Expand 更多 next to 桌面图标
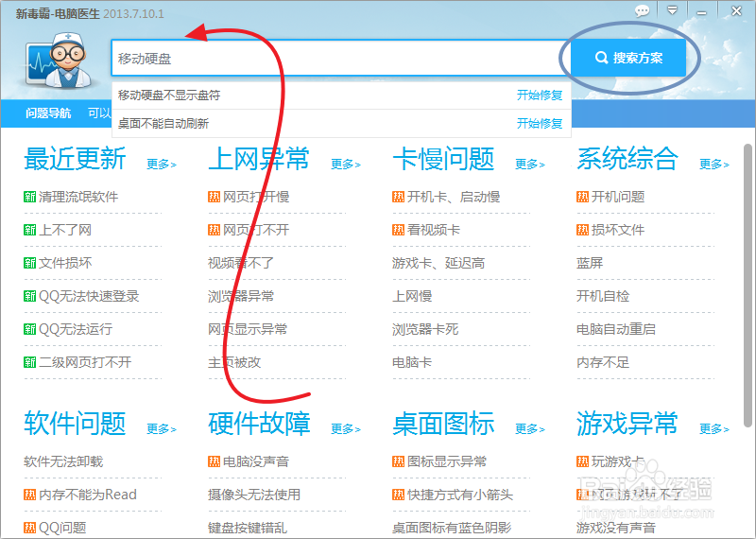756x539 pixels. tap(530, 429)
